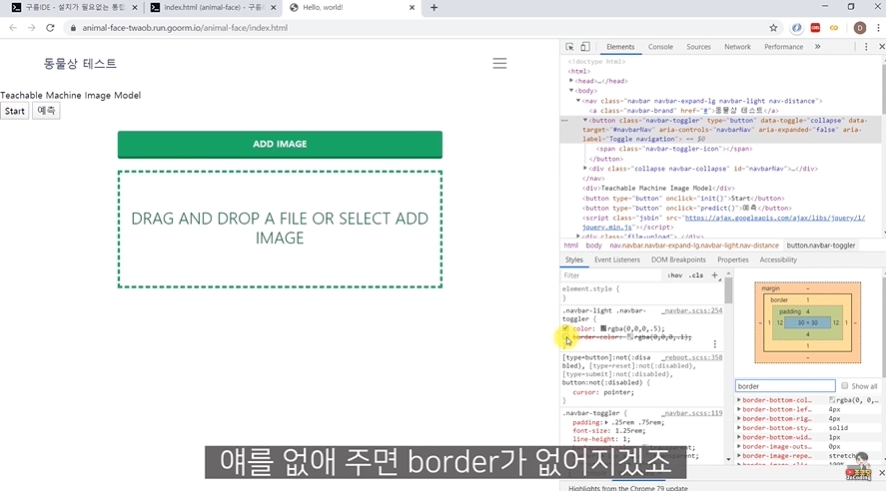Toggle the navbar hamburger menu on the page
886x491 pixels.
tap(500, 63)
